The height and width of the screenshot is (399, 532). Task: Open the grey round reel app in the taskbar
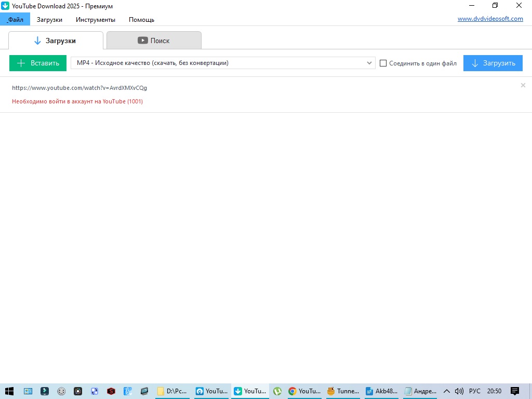(x=61, y=391)
